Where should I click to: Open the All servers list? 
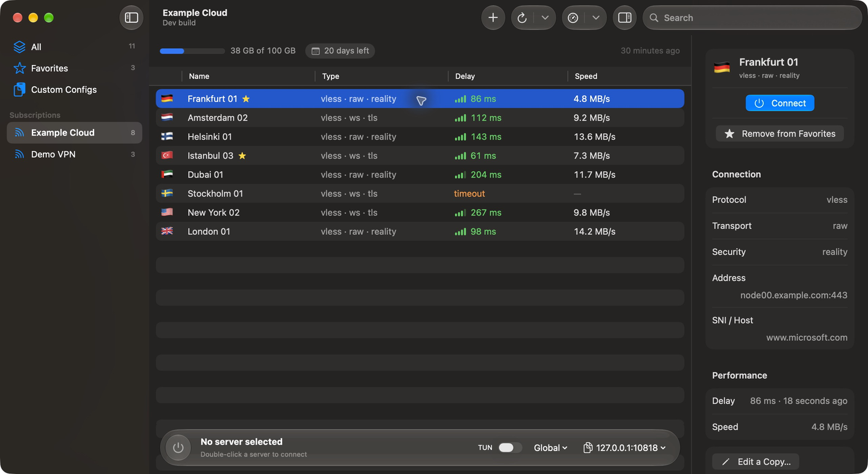click(x=74, y=47)
